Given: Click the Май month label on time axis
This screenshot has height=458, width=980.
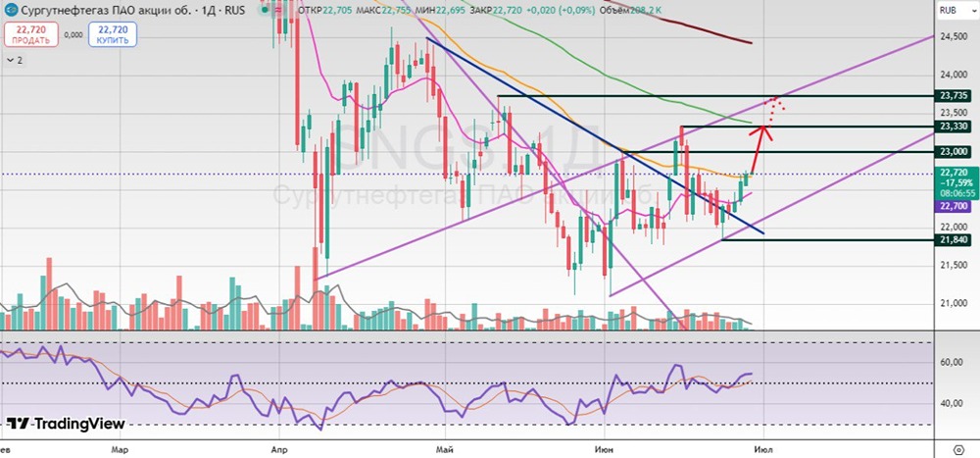Looking at the screenshot, I should tap(445, 449).
